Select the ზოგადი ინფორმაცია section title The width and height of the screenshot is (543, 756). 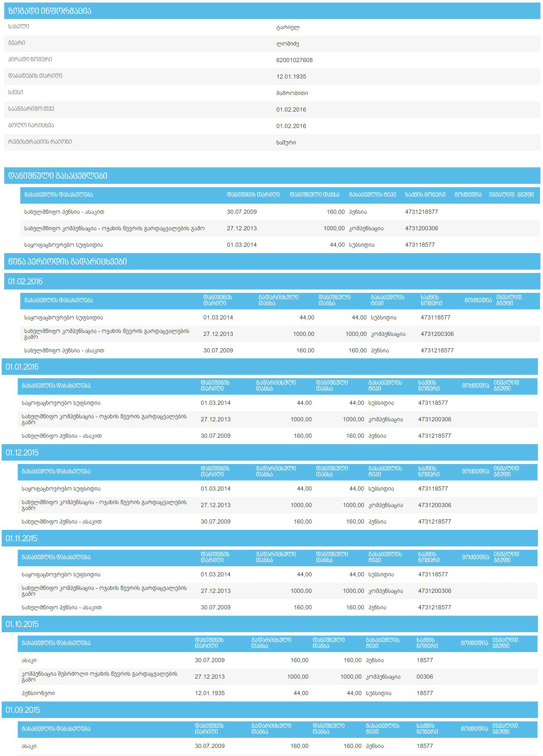[49, 11]
